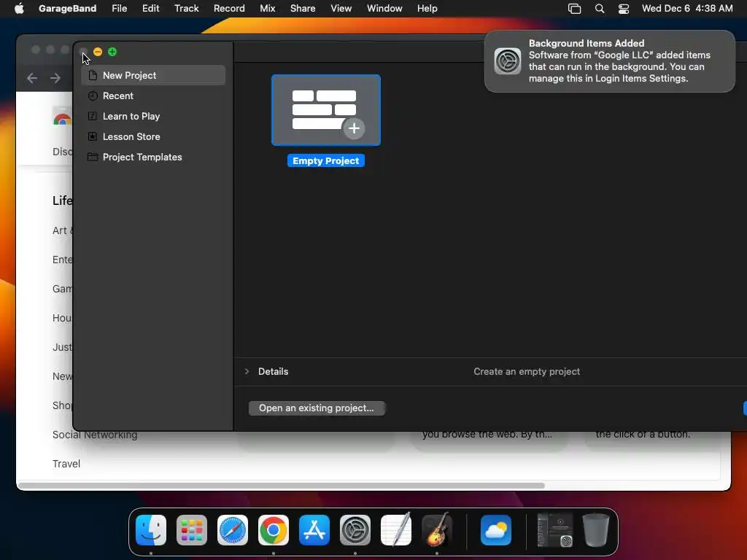Open the Recent projects list

[x=153, y=96]
